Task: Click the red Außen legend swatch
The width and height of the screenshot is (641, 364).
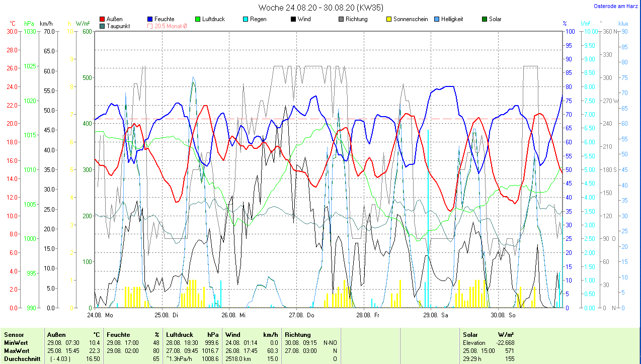Action: pyautogui.click(x=103, y=19)
